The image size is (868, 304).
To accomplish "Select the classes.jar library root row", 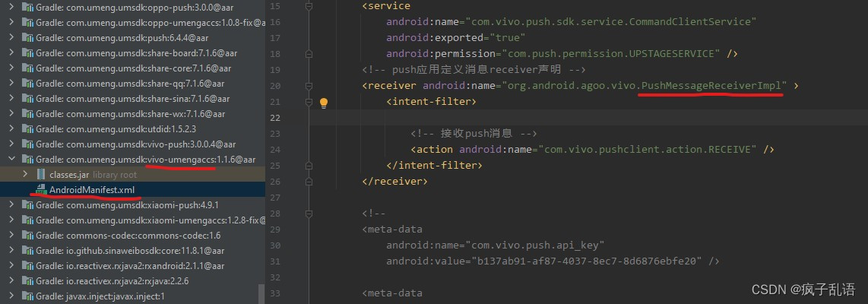I will point(132,175).
